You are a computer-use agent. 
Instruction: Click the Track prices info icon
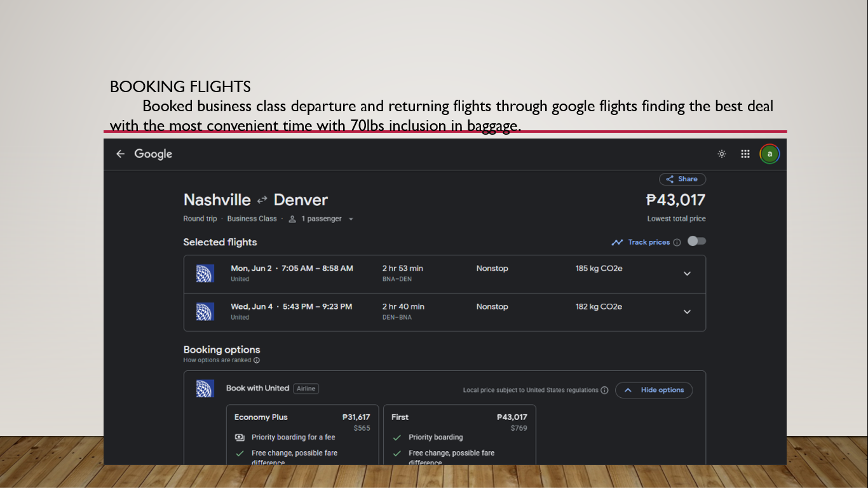(677, 242)
